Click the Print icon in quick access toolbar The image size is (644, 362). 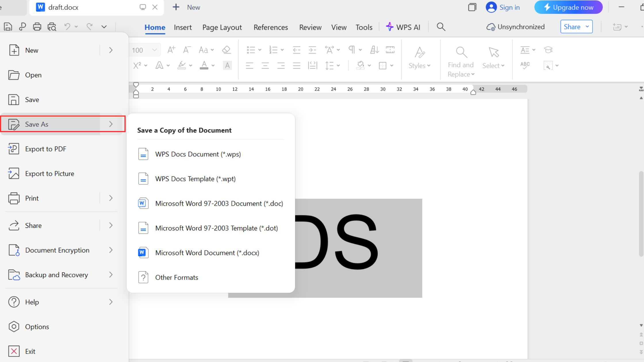(37, 27)
